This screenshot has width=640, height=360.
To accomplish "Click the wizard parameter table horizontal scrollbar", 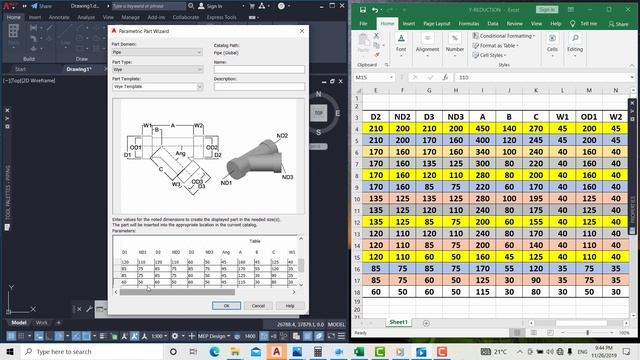I will coord(177,292).
